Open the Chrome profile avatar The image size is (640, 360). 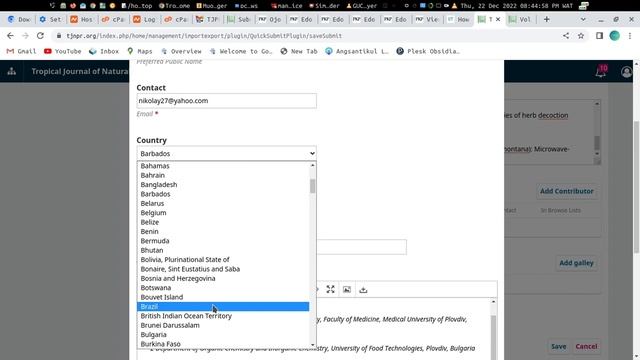tap(614, 36)
